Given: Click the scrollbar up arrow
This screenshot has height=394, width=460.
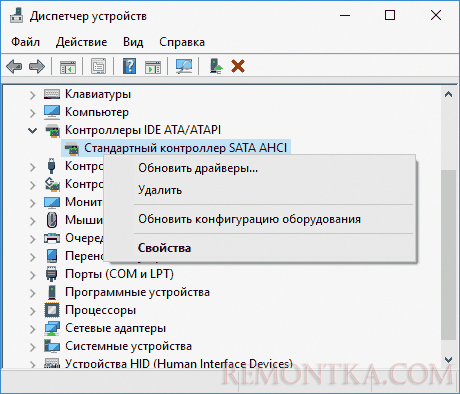Looking at the screenshot, I should click(448, 95).
